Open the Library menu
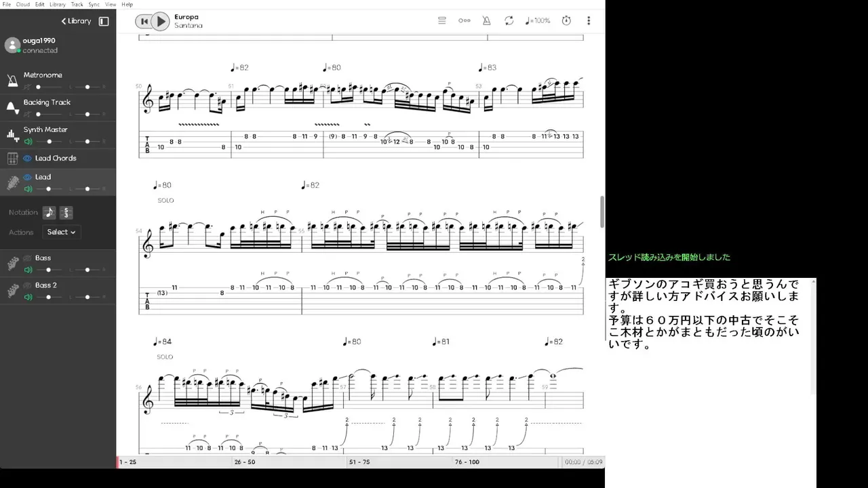 58,4
